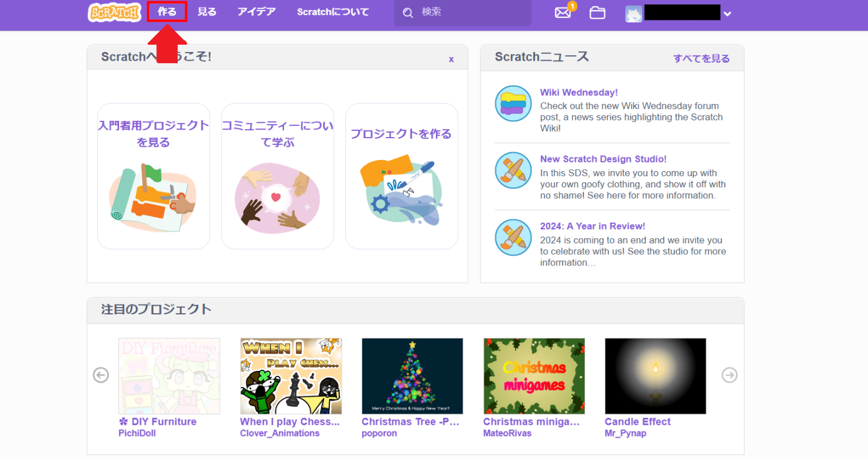Click the user avatar icon
The height and width of the screenshot is (457, 868).
point(634,14)
